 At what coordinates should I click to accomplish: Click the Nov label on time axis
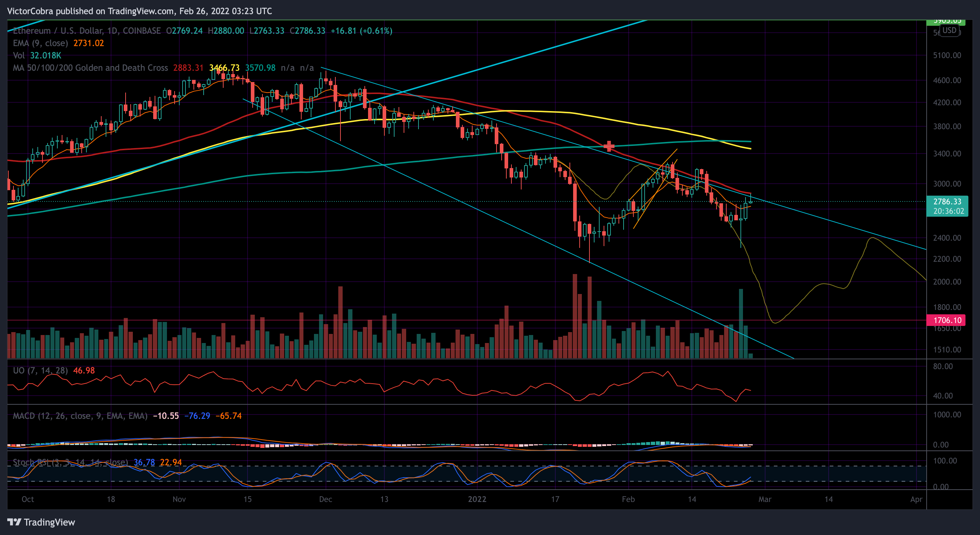[179, 499]
